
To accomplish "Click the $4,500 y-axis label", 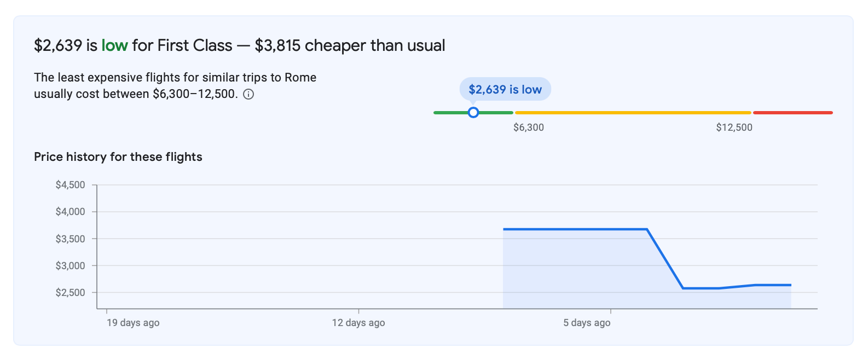I will coord(71,185).
